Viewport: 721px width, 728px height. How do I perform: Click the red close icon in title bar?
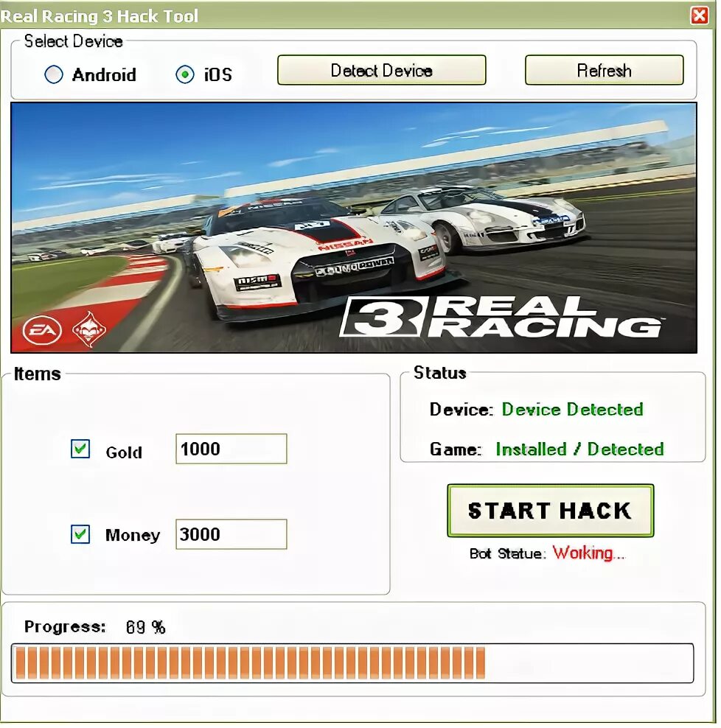point(700,15)
